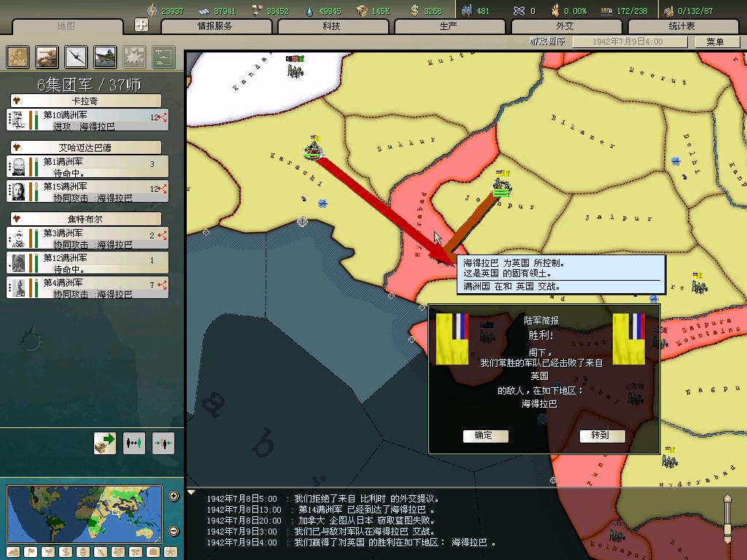
Task: Select the air base icon near Karachi coast
Action: pyautogui.click(x=322, y=203)
